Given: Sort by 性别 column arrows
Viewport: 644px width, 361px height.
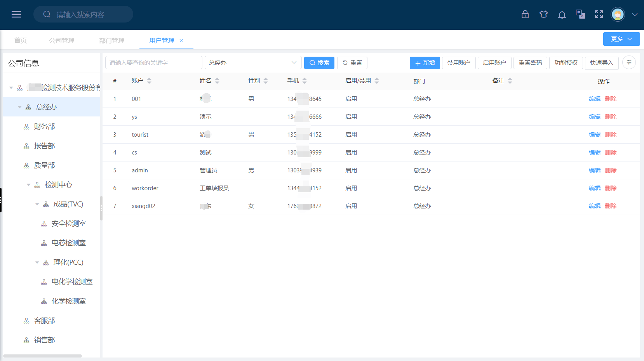Looking at the screenshot, I should 266,81.
